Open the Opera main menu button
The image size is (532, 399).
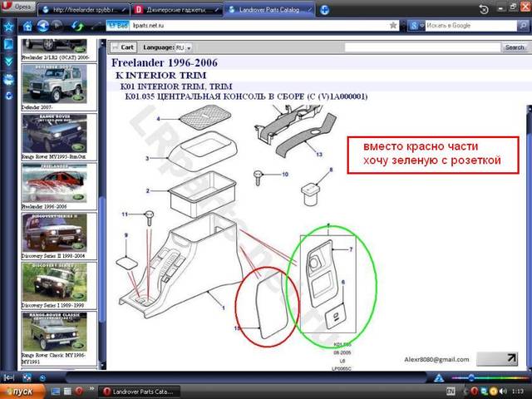pos(17,7)
